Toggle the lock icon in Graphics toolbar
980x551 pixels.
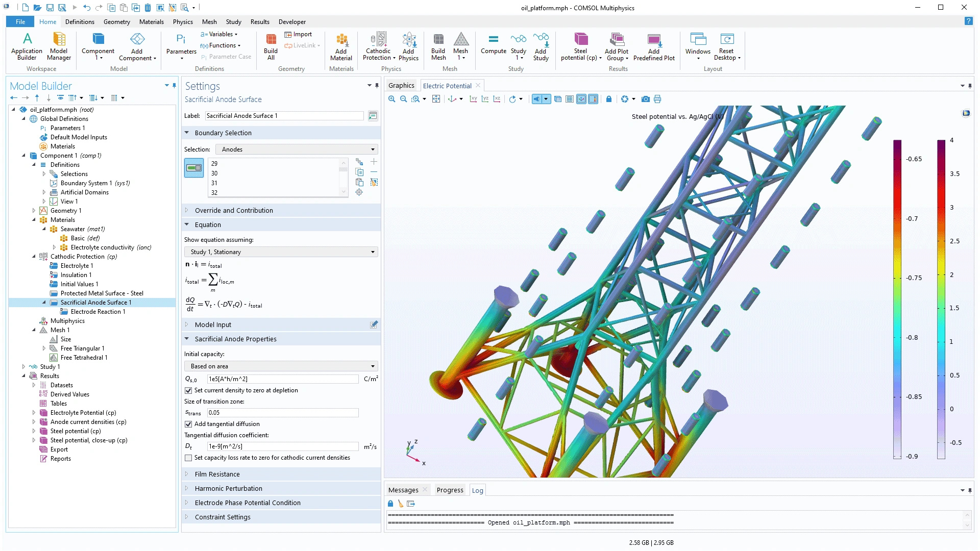[608, 99]
